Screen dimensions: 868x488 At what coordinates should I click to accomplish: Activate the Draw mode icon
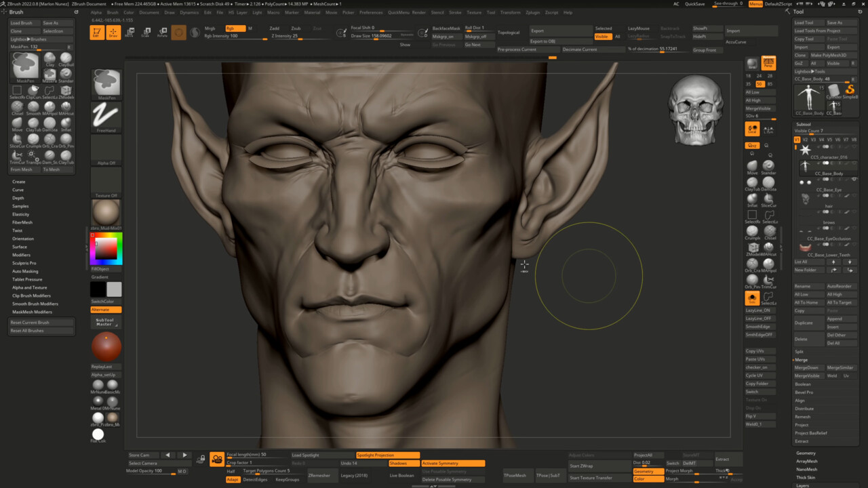click(x=113, y=33)
